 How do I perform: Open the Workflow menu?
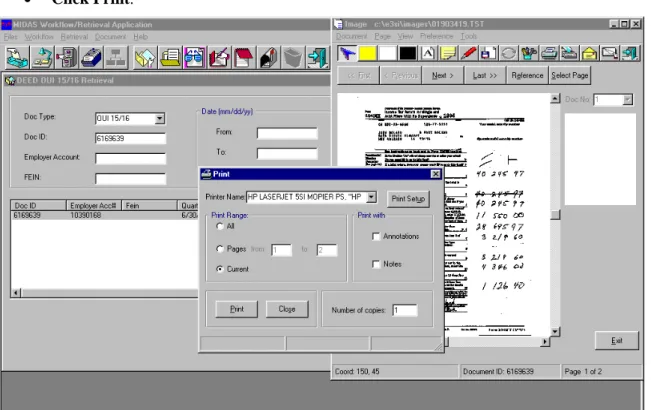(x=39, y=37)
